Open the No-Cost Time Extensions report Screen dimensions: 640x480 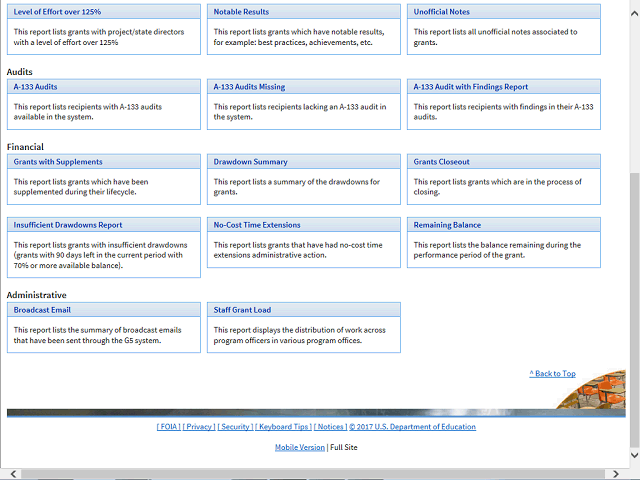[257, 225]
